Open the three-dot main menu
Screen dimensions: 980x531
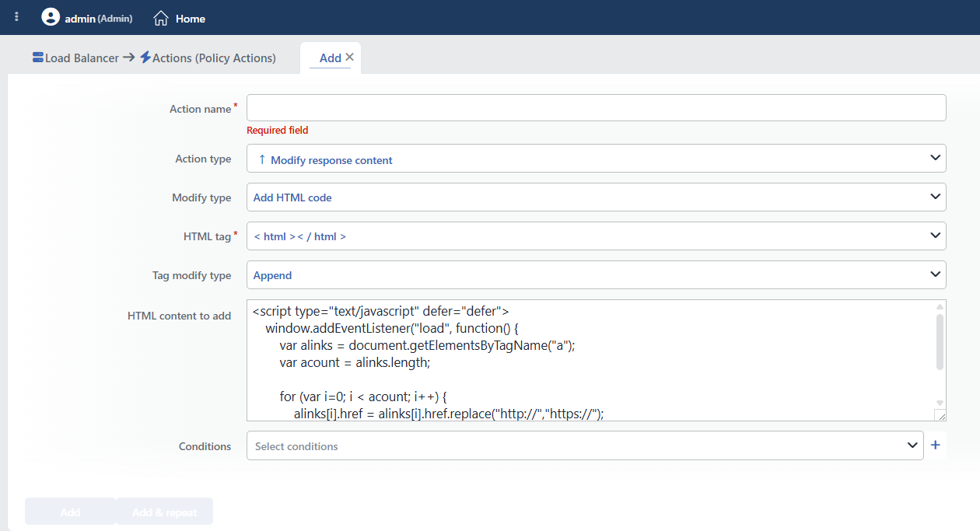tap(17, 17)
